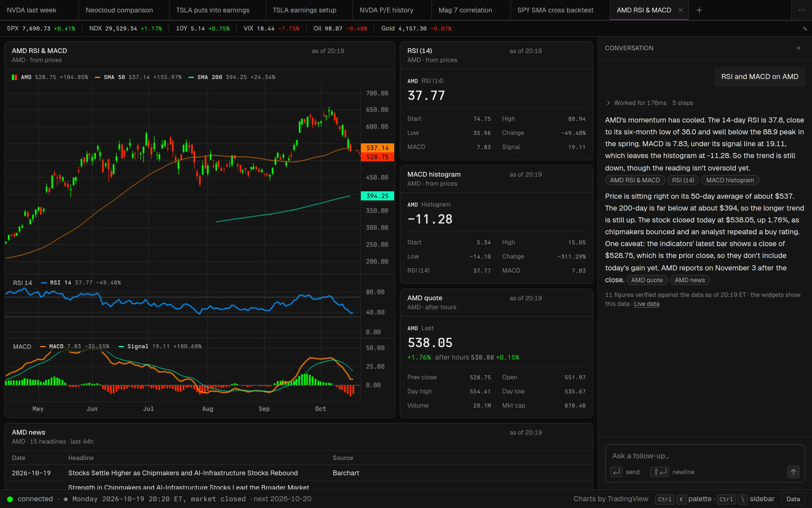
Task: Close the Conversation sidebar
Action: click(798, 48)
